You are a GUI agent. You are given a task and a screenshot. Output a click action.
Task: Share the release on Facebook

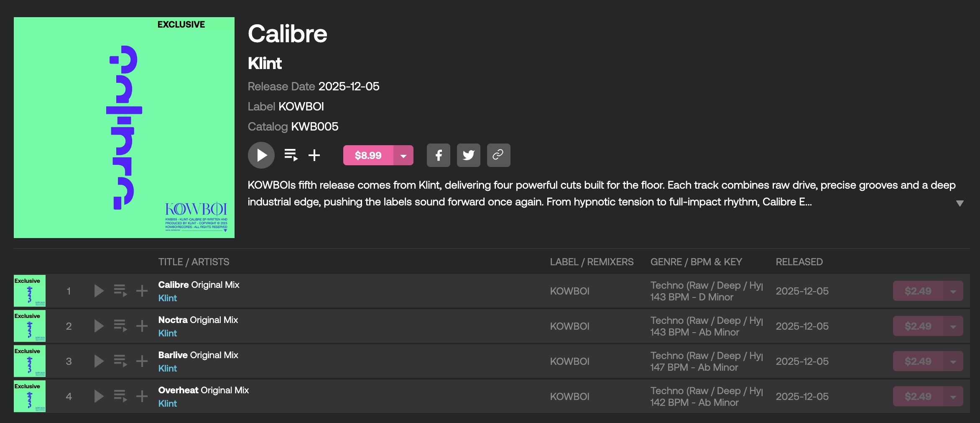pyautogui.click(x=439, y=155)
